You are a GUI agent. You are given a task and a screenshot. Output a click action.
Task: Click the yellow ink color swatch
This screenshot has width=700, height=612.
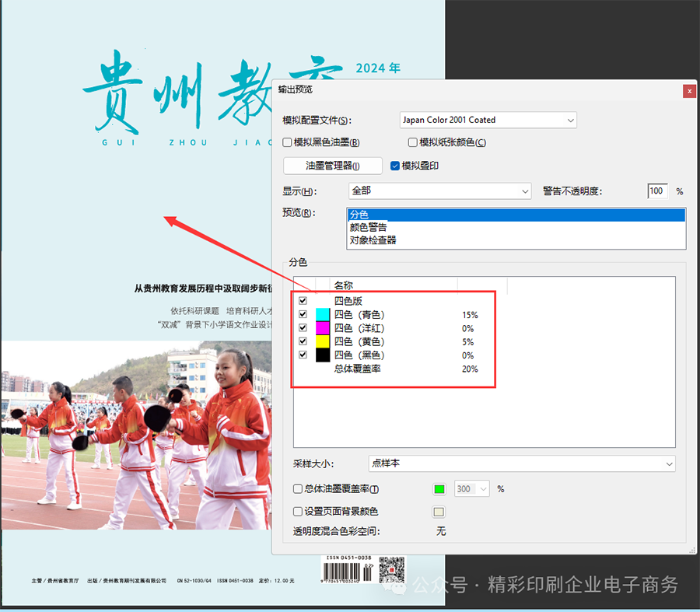324,341
